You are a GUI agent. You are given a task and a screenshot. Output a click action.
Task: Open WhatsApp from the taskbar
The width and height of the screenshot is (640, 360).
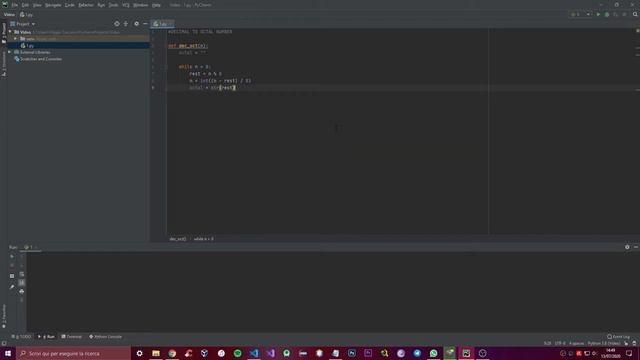point(433,353)
